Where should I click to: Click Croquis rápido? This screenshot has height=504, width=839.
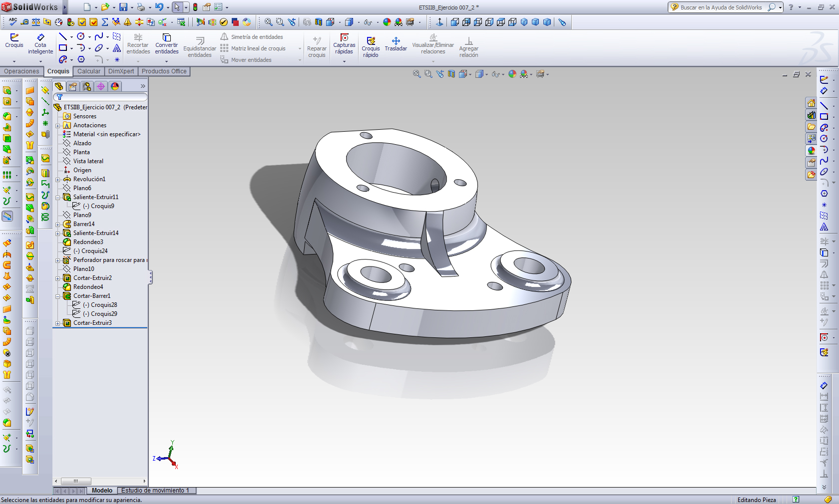[x=371, y=47]
